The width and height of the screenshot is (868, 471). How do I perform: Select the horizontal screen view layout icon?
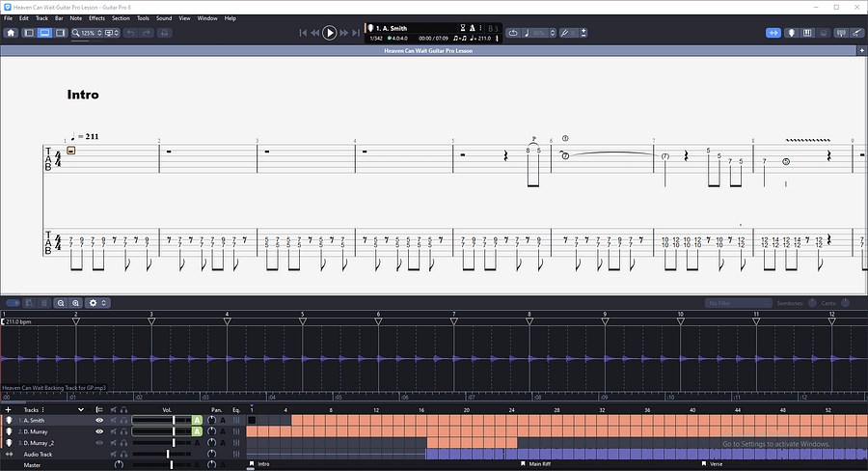[x=44, y=33]
